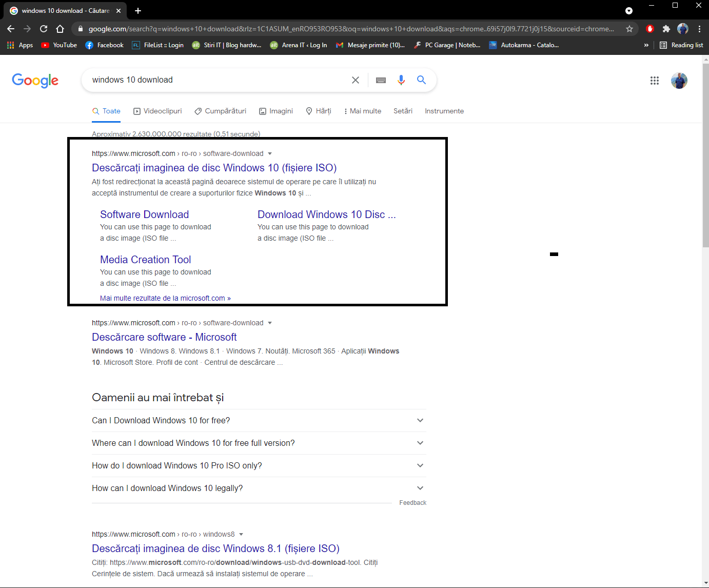Open the on-screen keyboard input tool
Image resolution: width=709 pixels, height=588 pixels.
[x=381, y=80]
